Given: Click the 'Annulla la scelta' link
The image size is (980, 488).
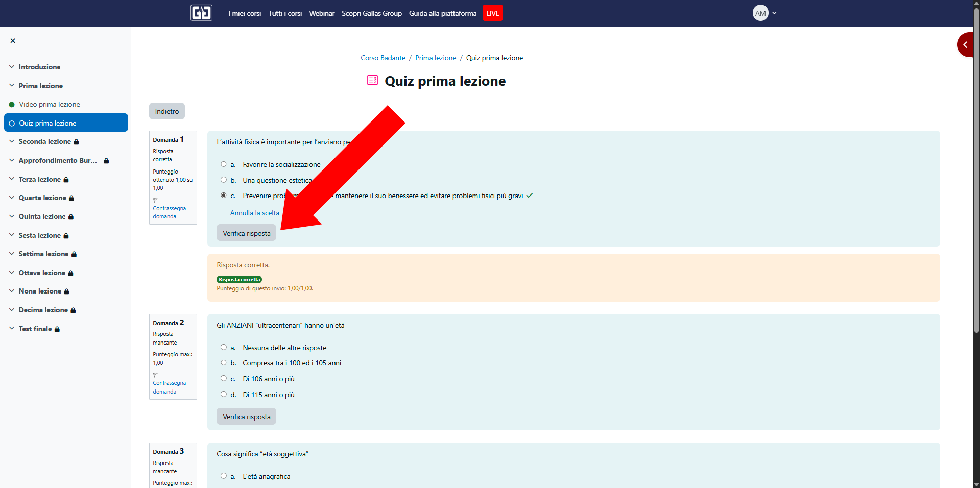Looking at the screenshot, I should coord(254,213).
